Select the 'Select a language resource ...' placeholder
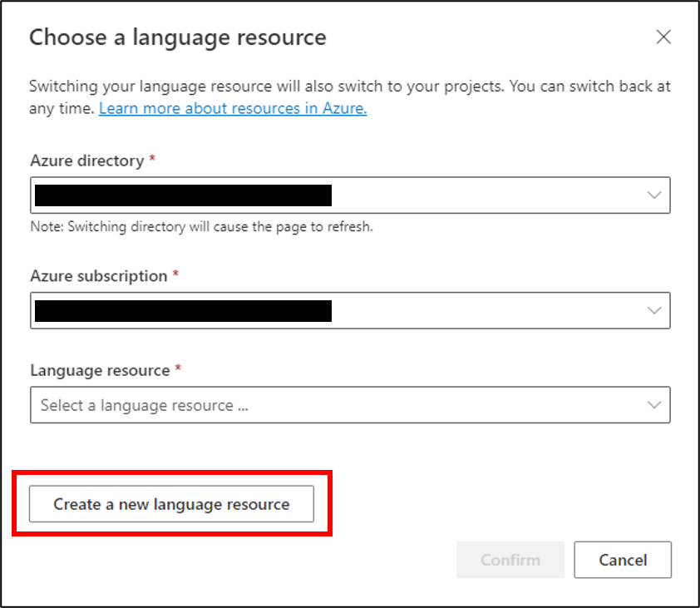The width and height of the screenshot is (700, 608). (144, 405)
